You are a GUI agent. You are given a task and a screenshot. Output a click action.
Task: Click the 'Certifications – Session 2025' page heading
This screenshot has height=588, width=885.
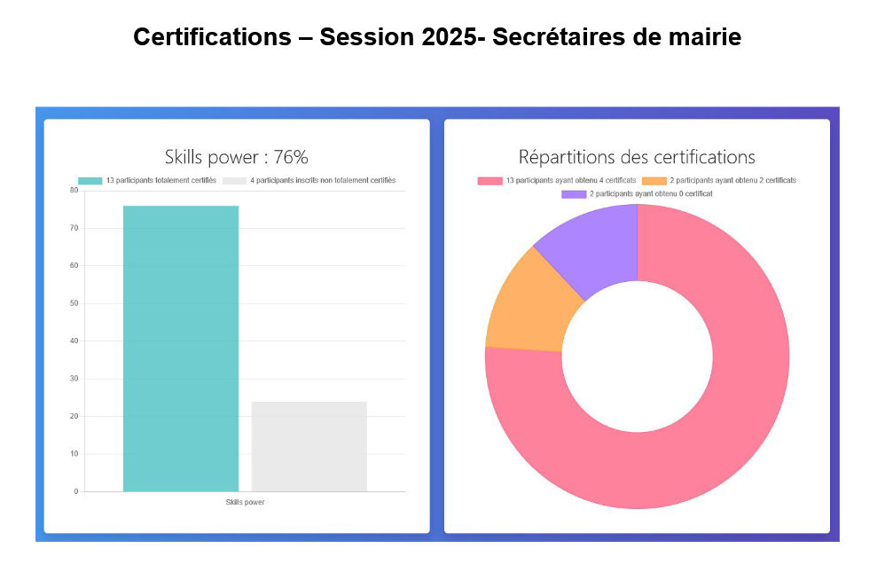tap(437, 37)
